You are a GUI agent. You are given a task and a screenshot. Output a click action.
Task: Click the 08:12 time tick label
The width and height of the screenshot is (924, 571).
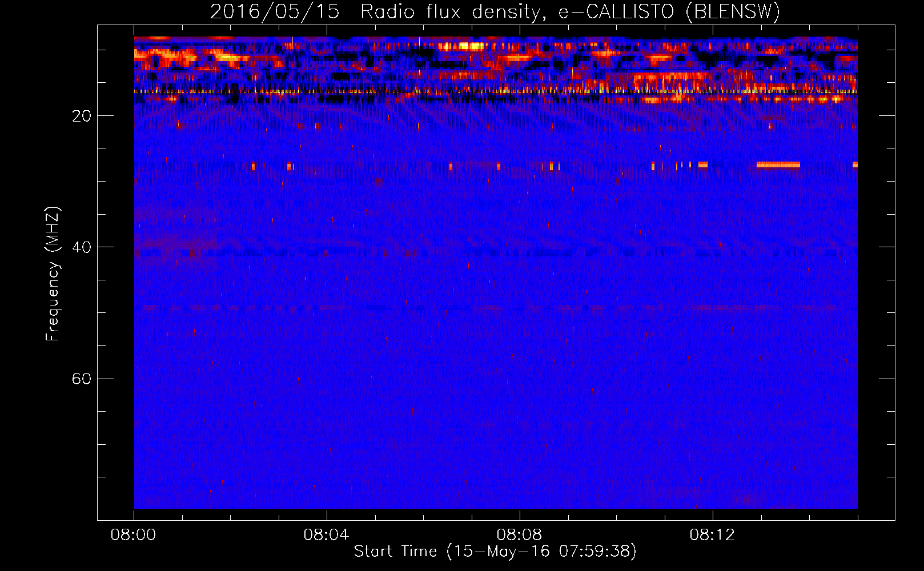click(x=712, y=535)
